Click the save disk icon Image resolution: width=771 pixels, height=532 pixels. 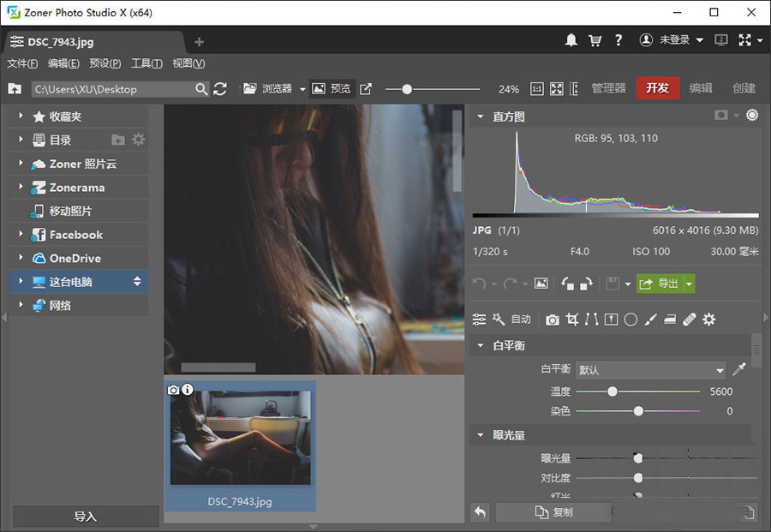pyautogui.click(x=613, y=284)
